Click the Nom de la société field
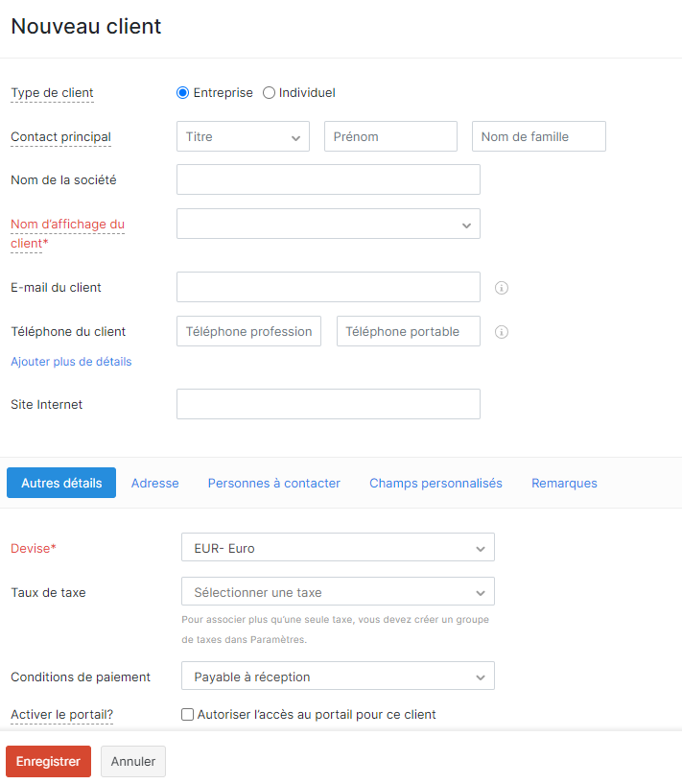 tap(328, 179)
